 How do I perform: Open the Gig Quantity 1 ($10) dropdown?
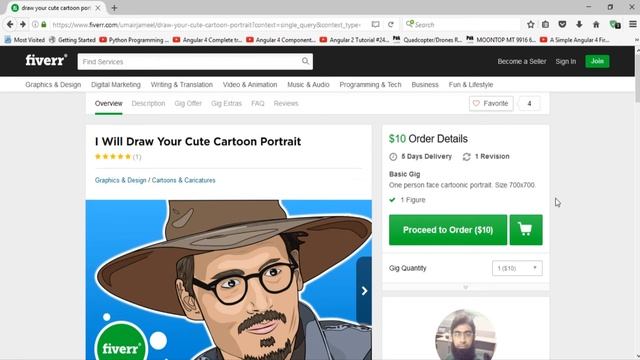[517, 268]
